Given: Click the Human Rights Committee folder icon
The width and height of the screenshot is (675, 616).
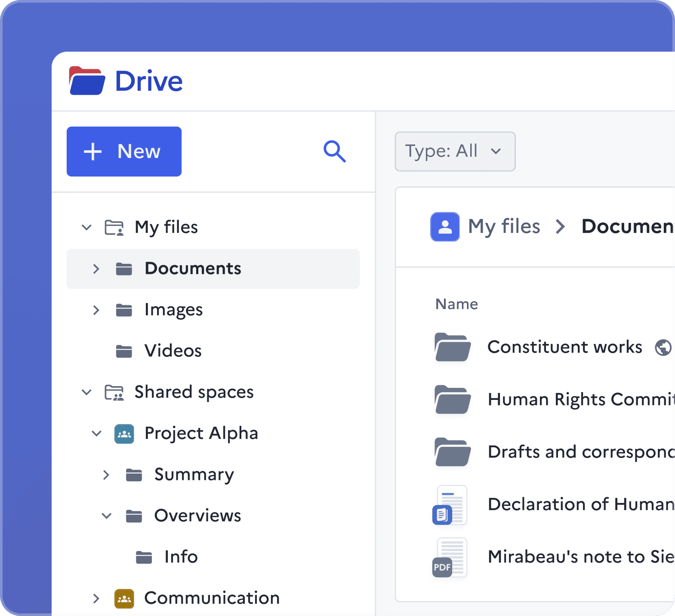Looking at the screenshot, I should click(x=452, y=399).
